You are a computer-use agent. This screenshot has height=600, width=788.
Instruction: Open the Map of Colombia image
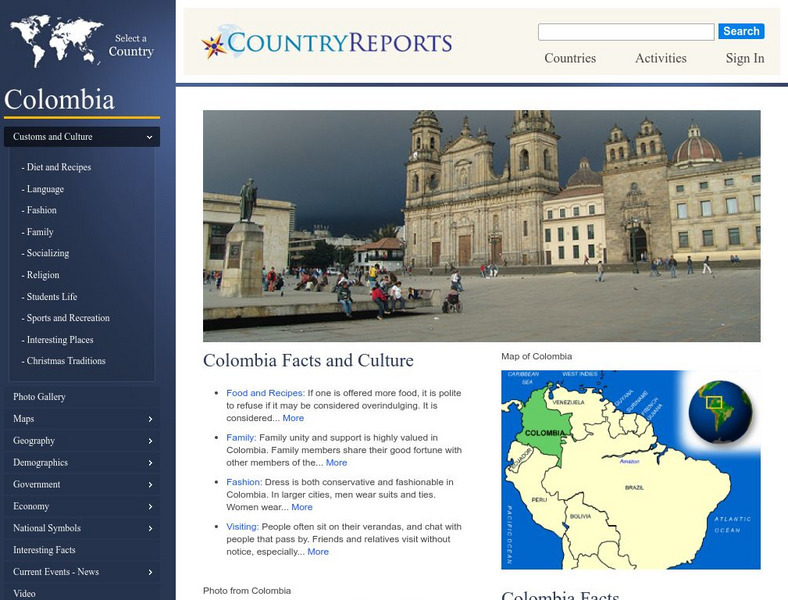coord(630,469)
